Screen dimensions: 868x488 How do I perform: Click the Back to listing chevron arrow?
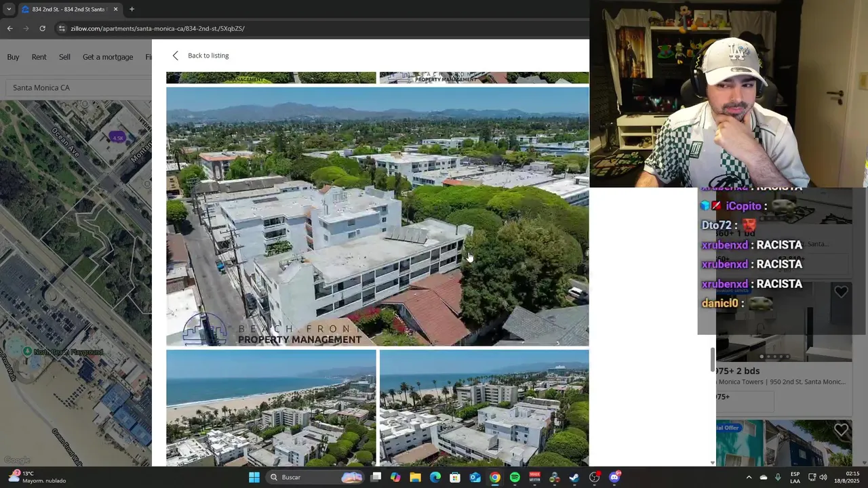pyautogui.click(x=175, y=56)
